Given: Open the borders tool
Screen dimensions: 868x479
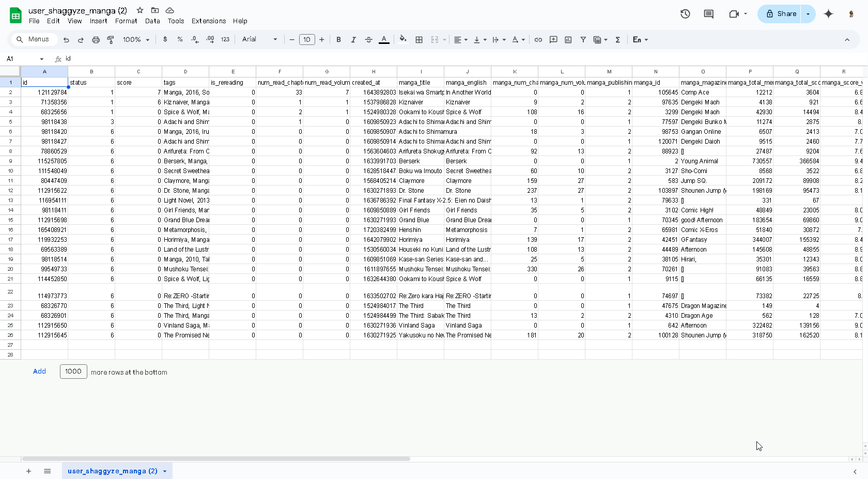Looking at the screenshot, I should (419, 40).
